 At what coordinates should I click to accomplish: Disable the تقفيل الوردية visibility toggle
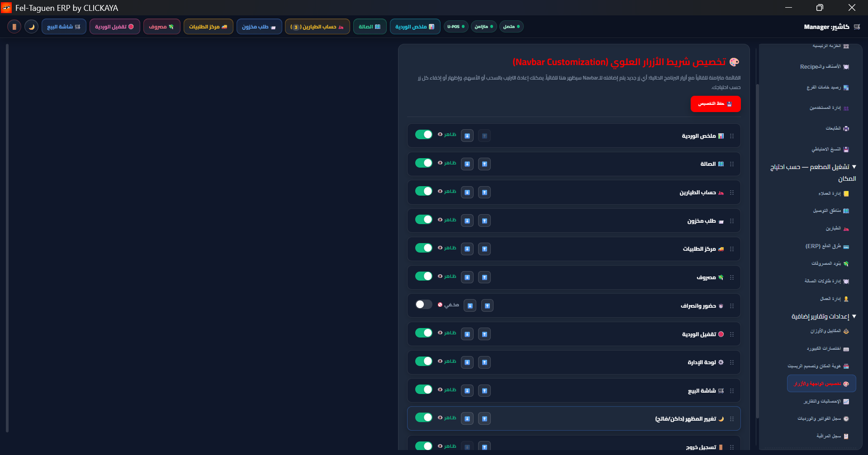tap(424, 333)
